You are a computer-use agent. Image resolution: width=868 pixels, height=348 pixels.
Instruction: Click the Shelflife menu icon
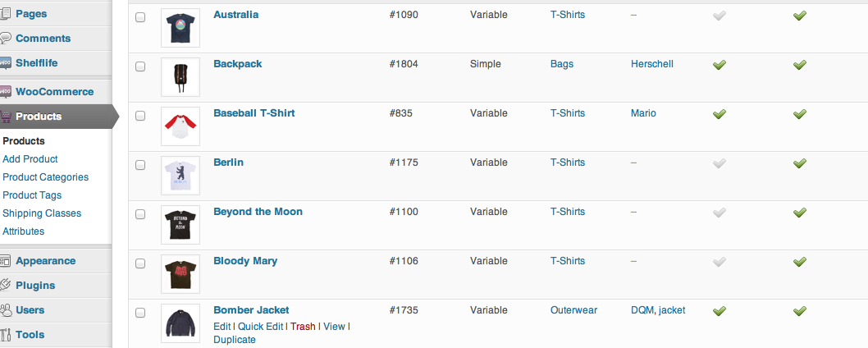pos(6,62)
